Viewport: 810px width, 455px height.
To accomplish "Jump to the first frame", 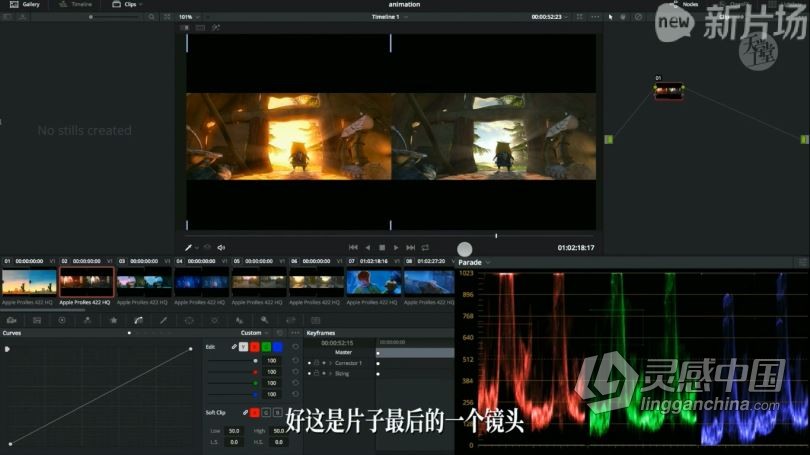I will coord(353,248).
